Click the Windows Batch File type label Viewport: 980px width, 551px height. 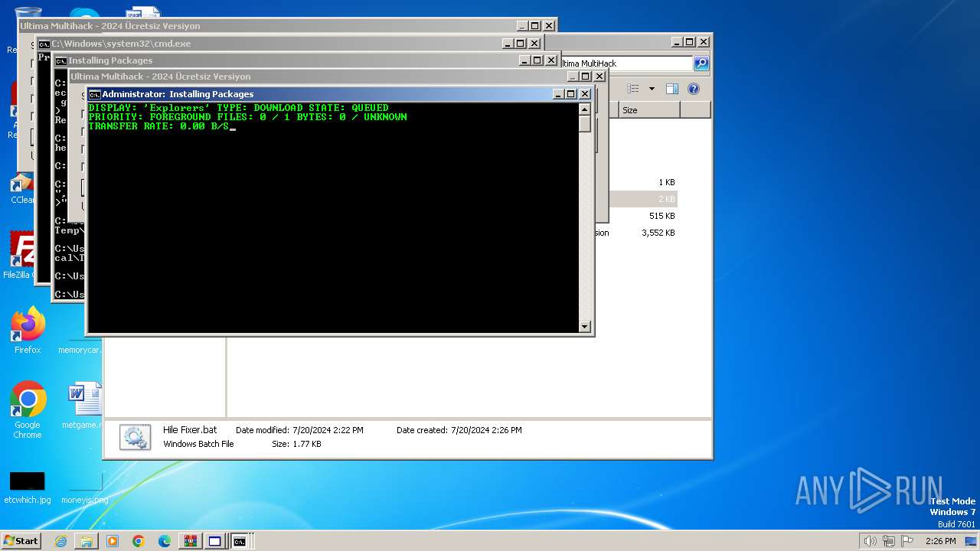(198, 444)
